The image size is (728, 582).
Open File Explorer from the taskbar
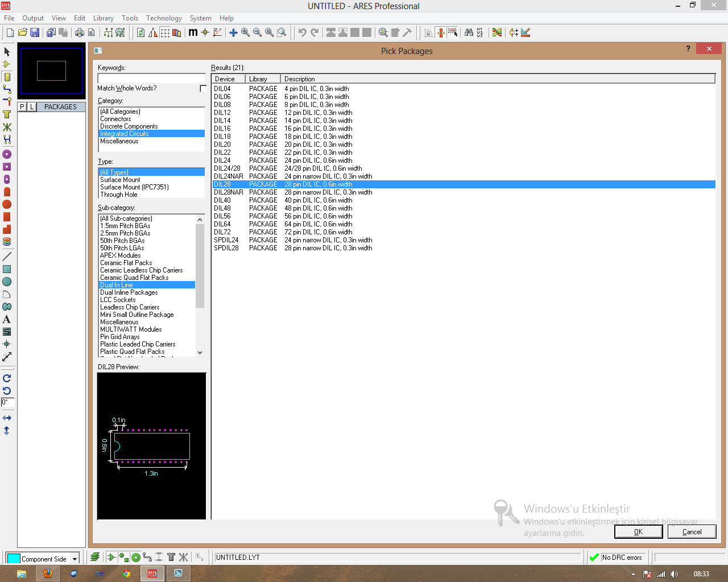(22, 573)
